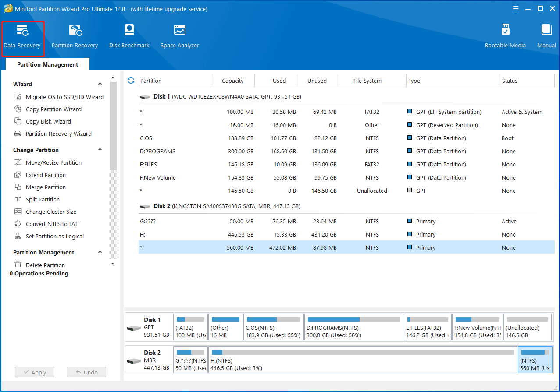Start the Space Analyzer

pyautogui.click(x=180, y=37)
